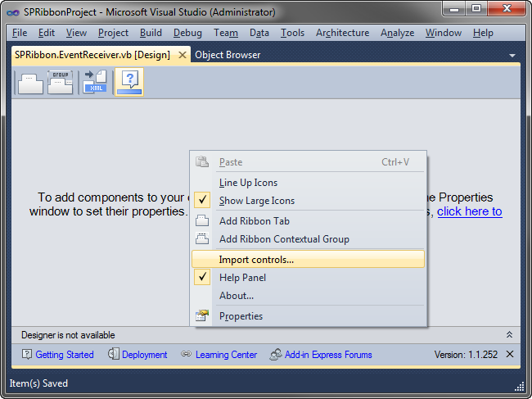Open the Architecture menu
532x399 pixels.
pos(343,33)
